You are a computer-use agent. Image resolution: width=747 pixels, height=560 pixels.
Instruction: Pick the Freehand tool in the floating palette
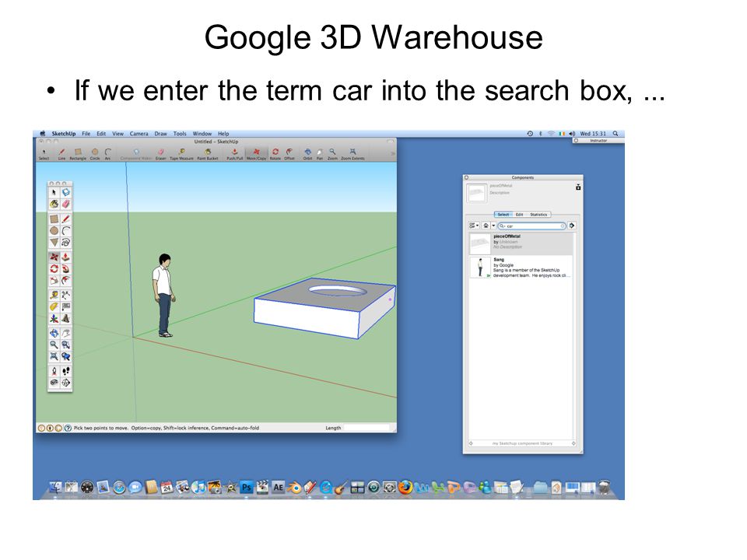(x=66, y=242)
